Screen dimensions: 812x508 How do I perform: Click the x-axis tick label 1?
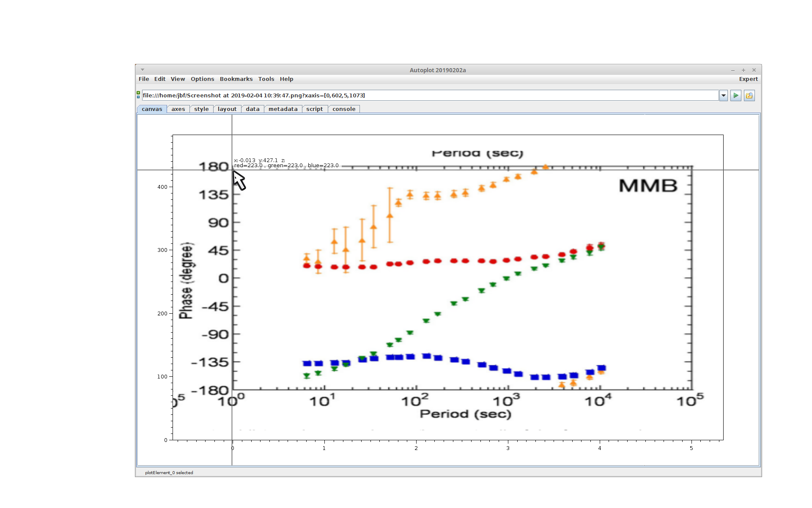coord(324,448)
